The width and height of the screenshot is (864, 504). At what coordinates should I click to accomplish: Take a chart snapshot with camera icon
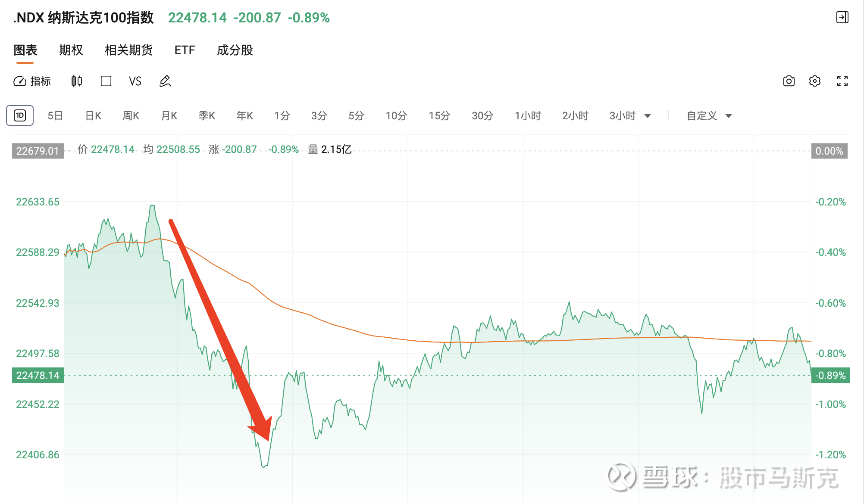(789, 81)
